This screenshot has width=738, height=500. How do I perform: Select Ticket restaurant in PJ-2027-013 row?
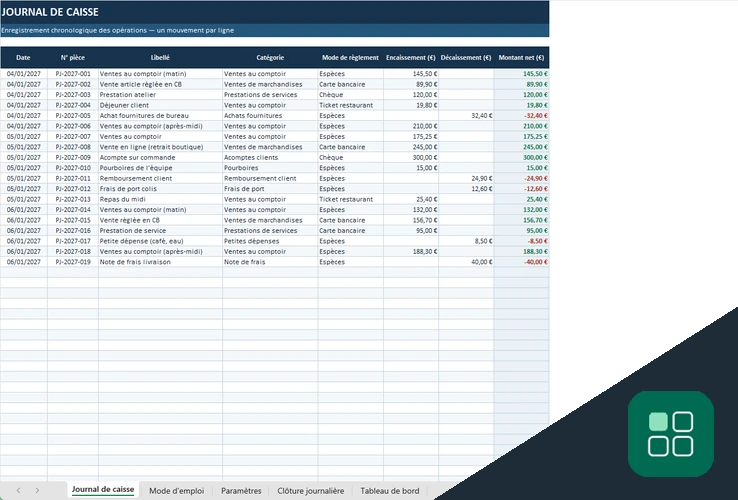point(350,199)
